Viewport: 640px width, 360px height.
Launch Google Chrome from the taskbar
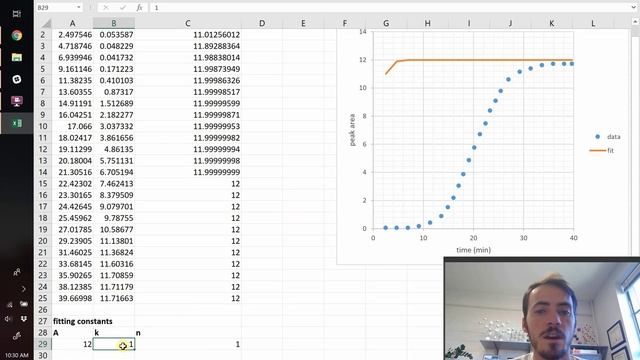click(x=17, y=36)
